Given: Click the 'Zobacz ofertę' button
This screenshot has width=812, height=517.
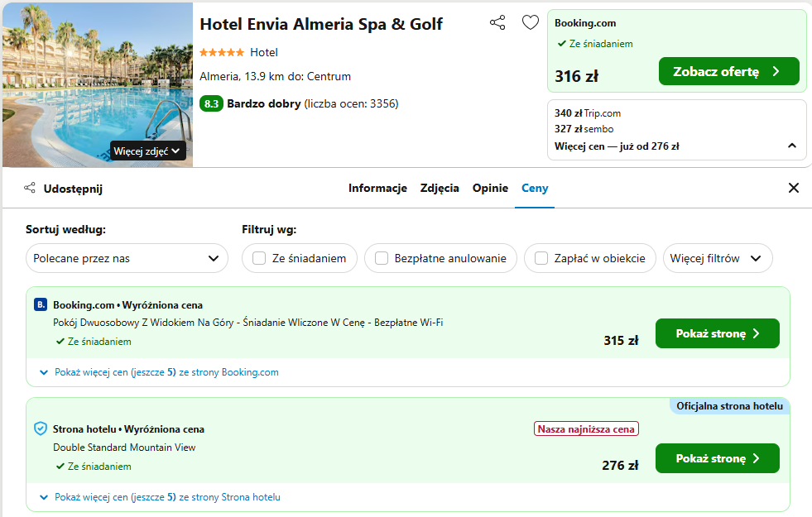Looking at the screenshot, I should tap(728, 71).
